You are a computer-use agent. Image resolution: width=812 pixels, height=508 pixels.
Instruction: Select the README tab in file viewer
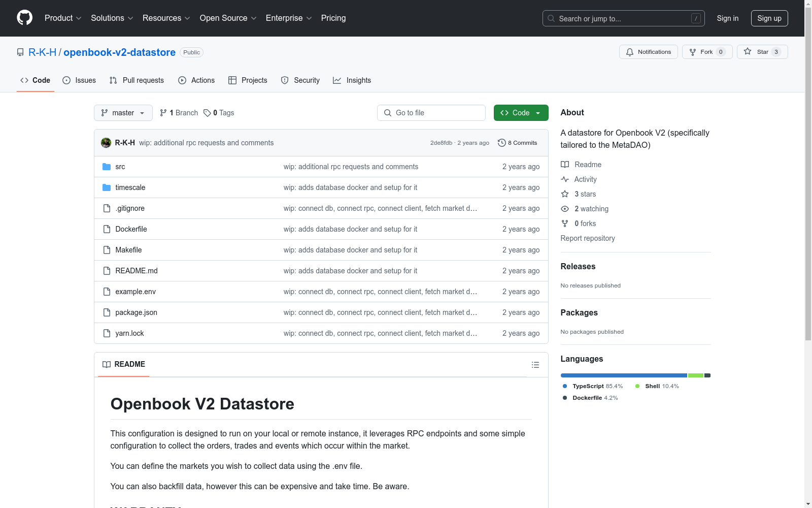coord(124,364)
